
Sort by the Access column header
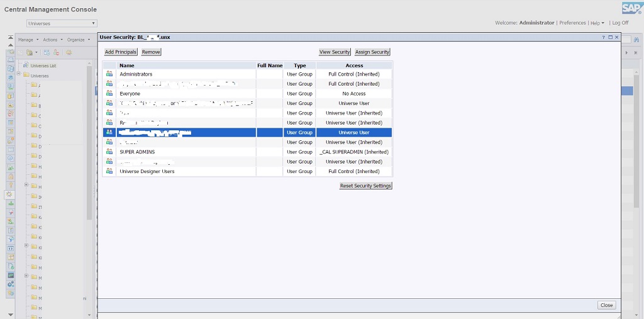354,65
